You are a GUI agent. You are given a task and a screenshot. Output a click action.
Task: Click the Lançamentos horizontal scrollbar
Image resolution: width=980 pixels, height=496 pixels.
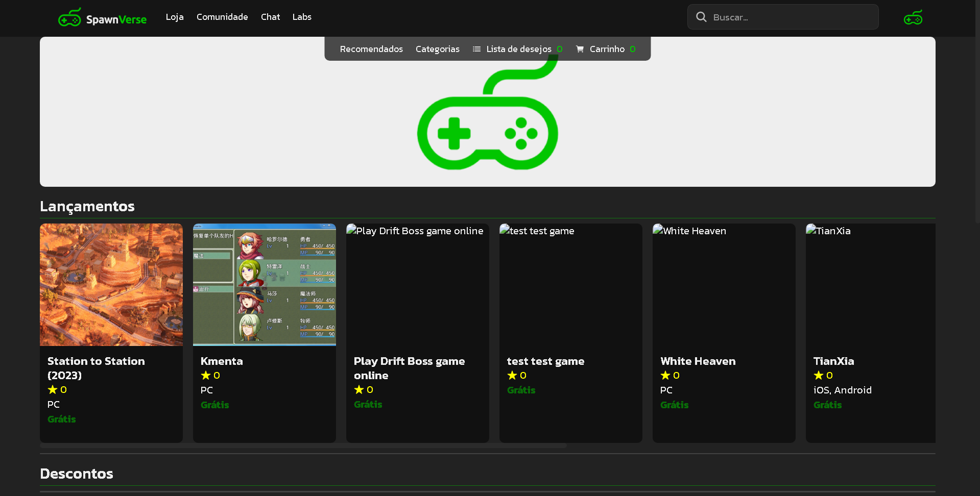pyautogui.click(x=303, y=445)
